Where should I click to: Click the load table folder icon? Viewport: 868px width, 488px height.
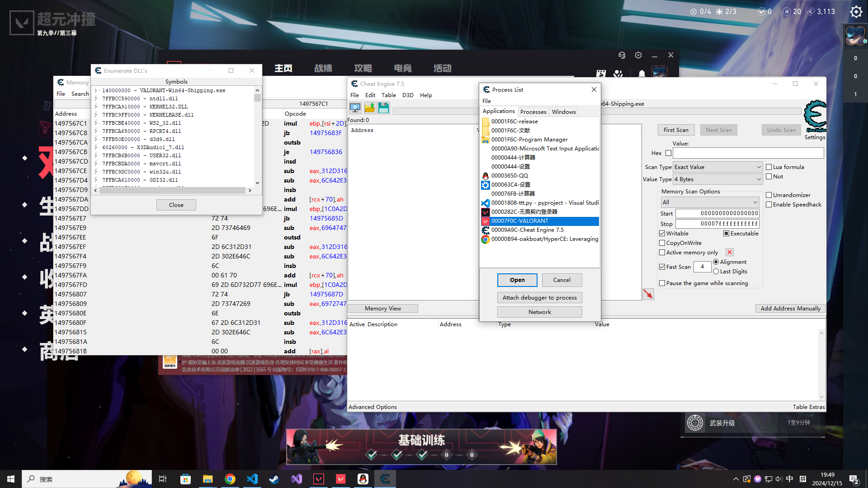pos(370,108)
